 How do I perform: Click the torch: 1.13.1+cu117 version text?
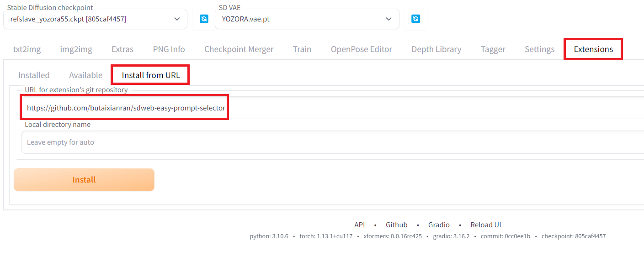[x=326, y=236]
